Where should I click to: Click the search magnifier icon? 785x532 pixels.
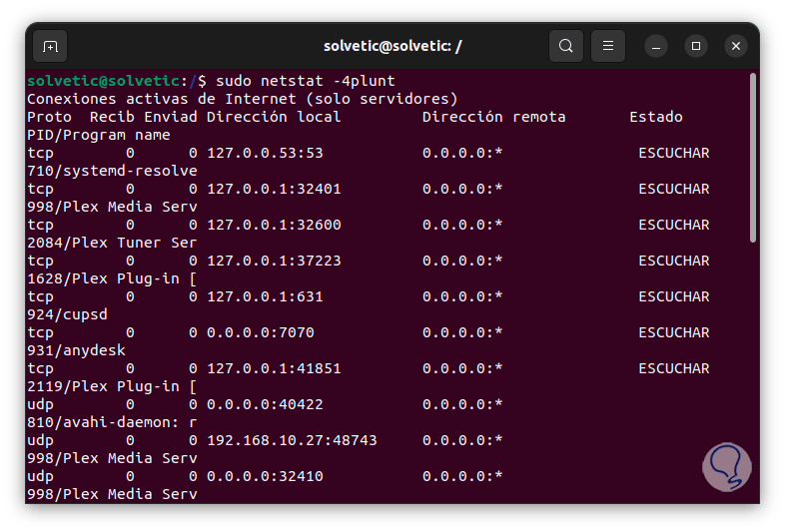coord(566,46)
